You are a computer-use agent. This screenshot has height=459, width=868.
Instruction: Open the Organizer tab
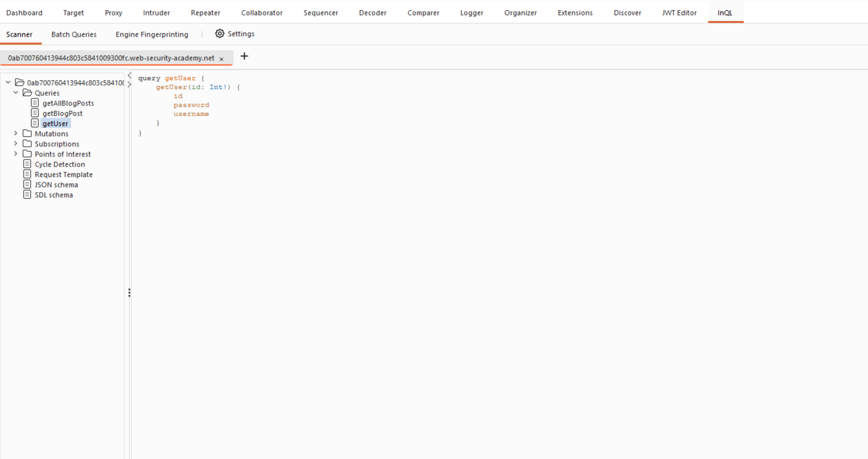click(x=521, y=13)
